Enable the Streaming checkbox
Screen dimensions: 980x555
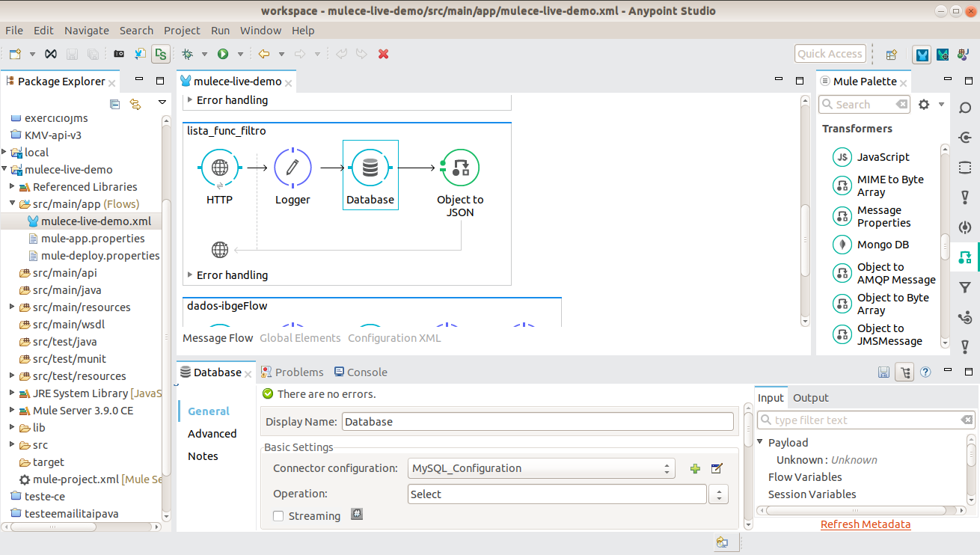[x=278, y=516]
